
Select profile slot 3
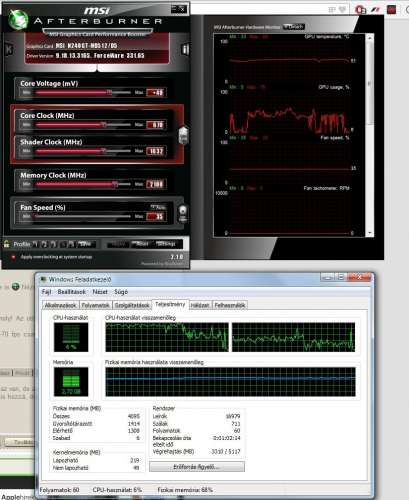pos(54,244)
